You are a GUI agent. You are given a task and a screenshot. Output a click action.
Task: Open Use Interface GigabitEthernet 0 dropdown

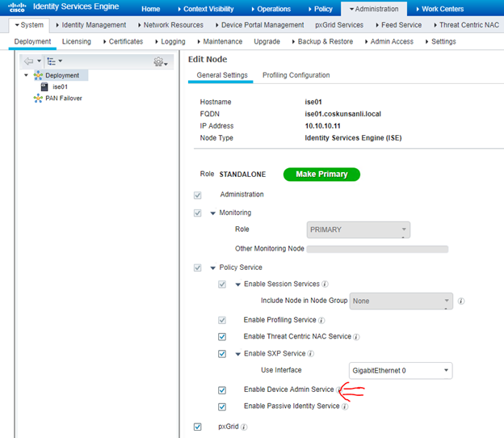(x=401, y=370)
